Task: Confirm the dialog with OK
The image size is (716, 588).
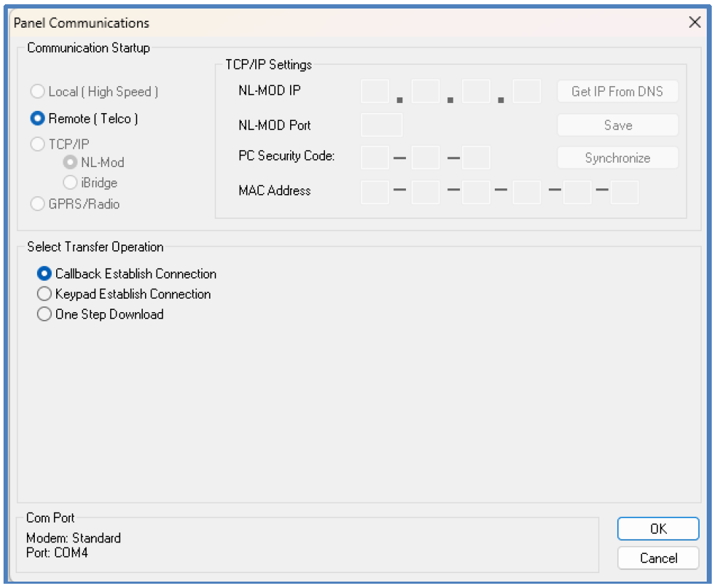Action: tap(658, 529)
